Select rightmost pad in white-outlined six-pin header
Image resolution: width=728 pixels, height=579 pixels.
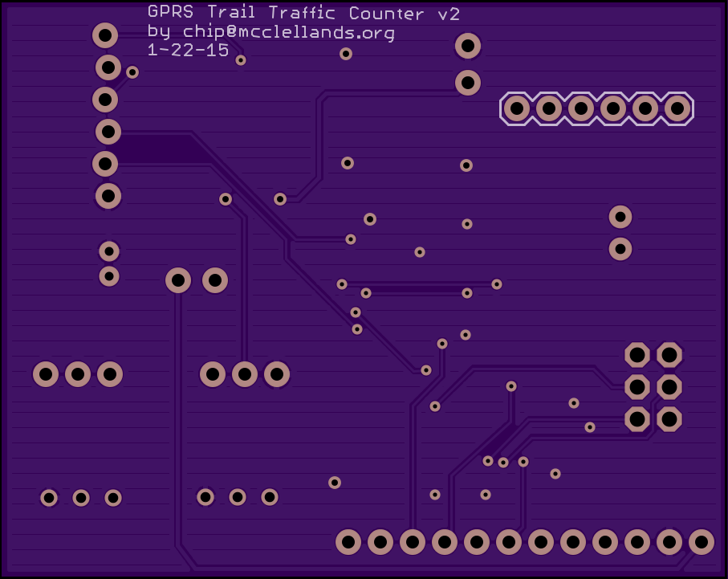(x=677, y=108)
